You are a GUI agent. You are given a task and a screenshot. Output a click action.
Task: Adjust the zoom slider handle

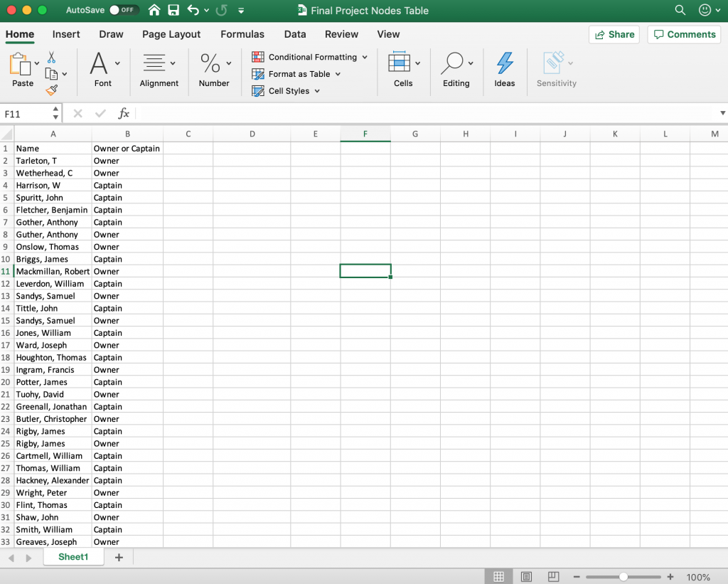click(623, 577)
